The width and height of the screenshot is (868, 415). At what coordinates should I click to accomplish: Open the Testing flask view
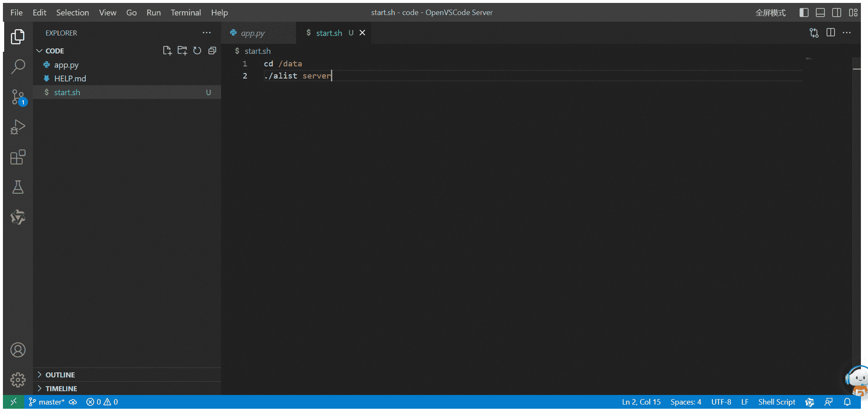[18, 187]
